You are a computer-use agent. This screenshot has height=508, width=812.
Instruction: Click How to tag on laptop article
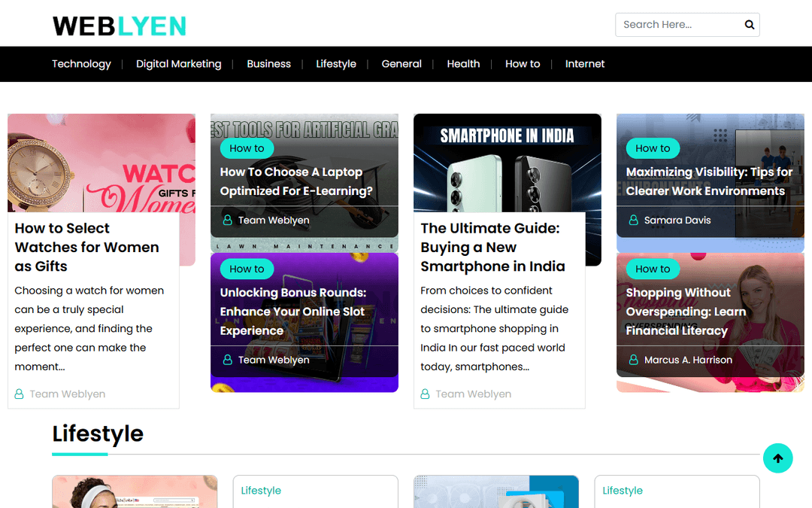[x=247, y=148]
